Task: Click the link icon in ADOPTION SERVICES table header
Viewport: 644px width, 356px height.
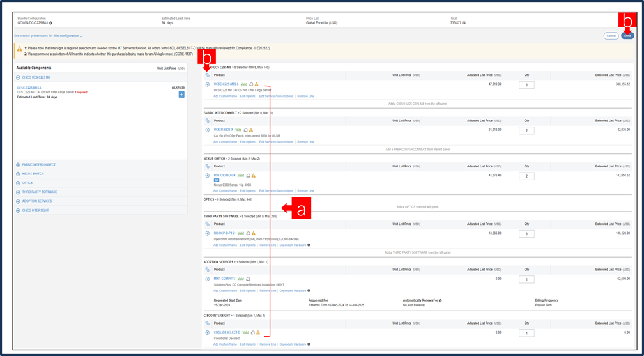Action: (x=208, y=270)
